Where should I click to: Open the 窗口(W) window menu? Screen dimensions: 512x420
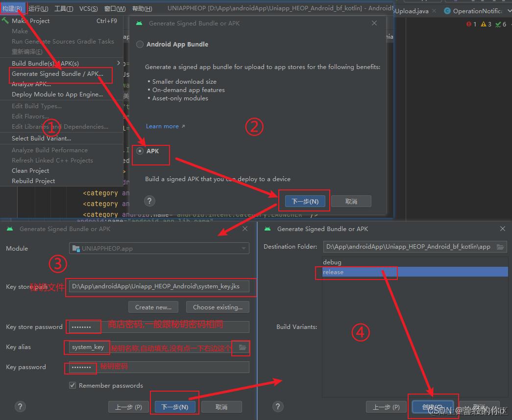(x=115, y=8)
